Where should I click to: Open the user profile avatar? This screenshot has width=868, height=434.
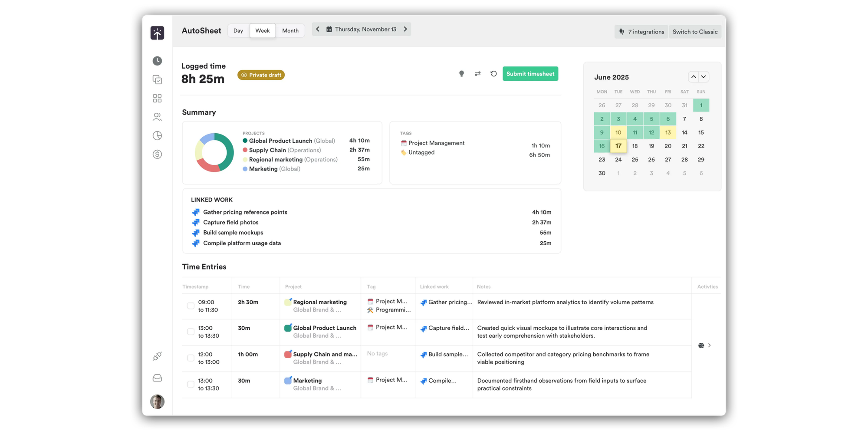(x=157, y=401)
